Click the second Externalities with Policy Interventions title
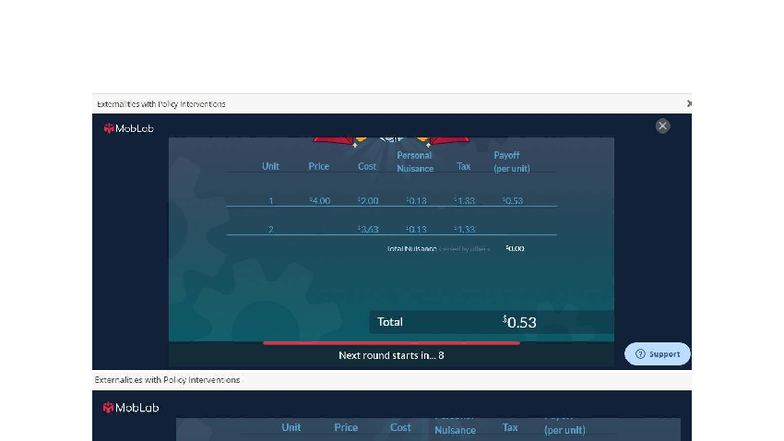This screenshot has width=784, height=441. (167, 380)
